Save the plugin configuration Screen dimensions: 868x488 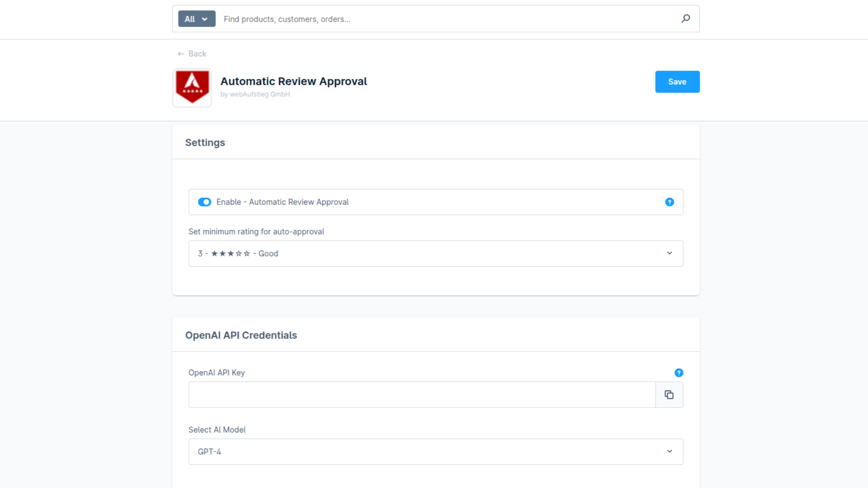click(677, 82)
